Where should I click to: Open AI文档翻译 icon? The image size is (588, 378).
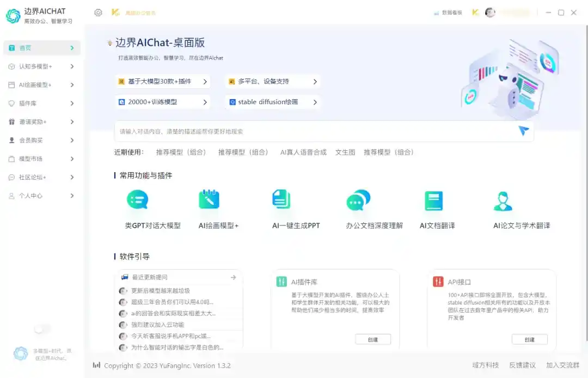point(433,200)
